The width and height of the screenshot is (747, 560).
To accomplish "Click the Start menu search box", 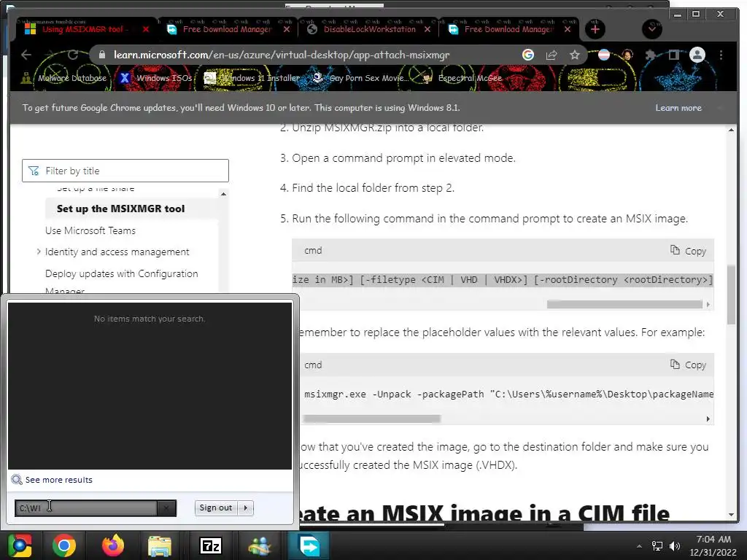I will 86,508.
